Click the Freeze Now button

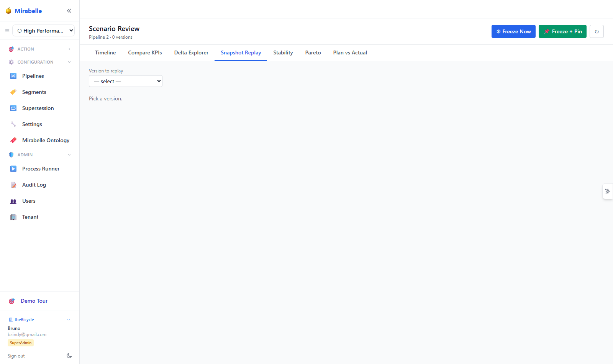513,31
